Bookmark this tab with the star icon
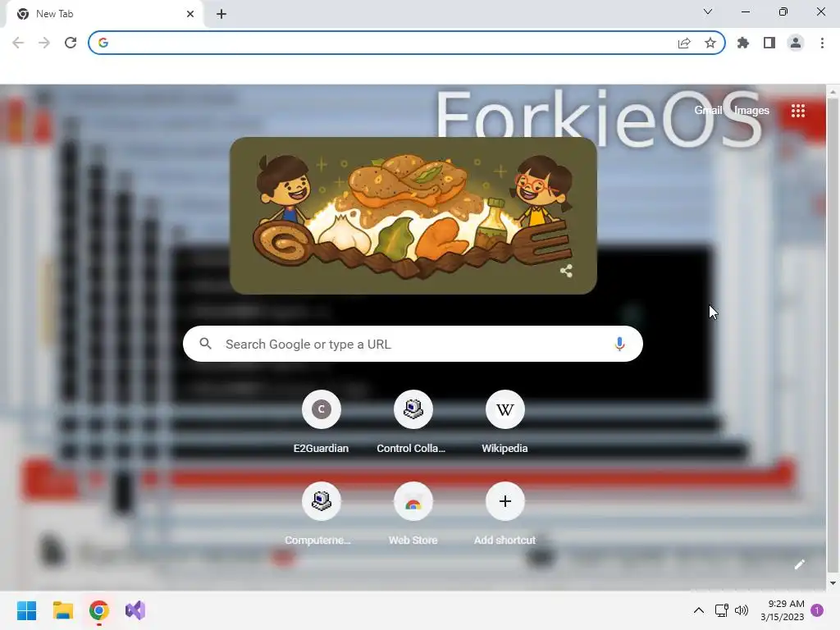This screenshot has width=840, height=630. [710, 43]
